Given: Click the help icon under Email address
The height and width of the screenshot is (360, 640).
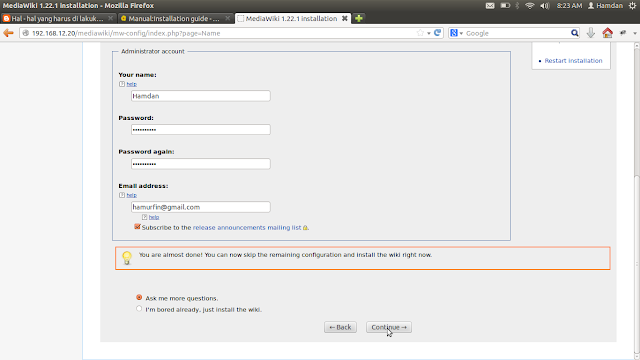Looking at the screenshot, I should click(122, 195).
